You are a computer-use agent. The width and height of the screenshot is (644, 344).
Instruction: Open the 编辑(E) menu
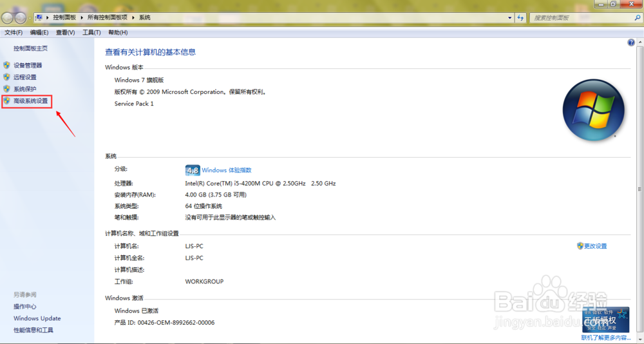(39, 32)
